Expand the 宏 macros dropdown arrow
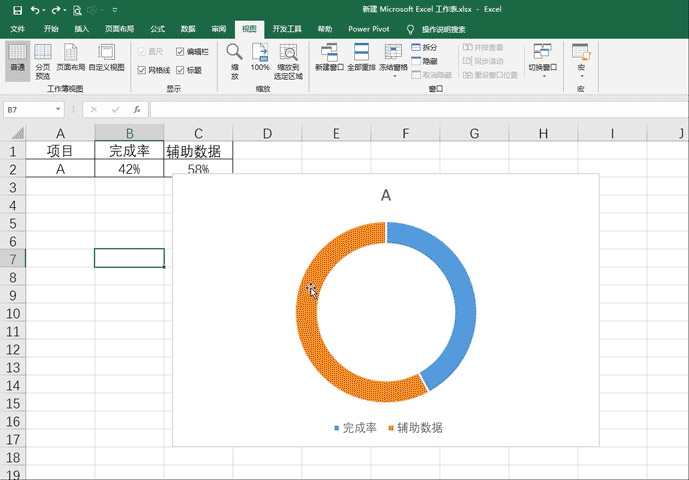Screen dimensions: 689x480 [x=582, y=76]
